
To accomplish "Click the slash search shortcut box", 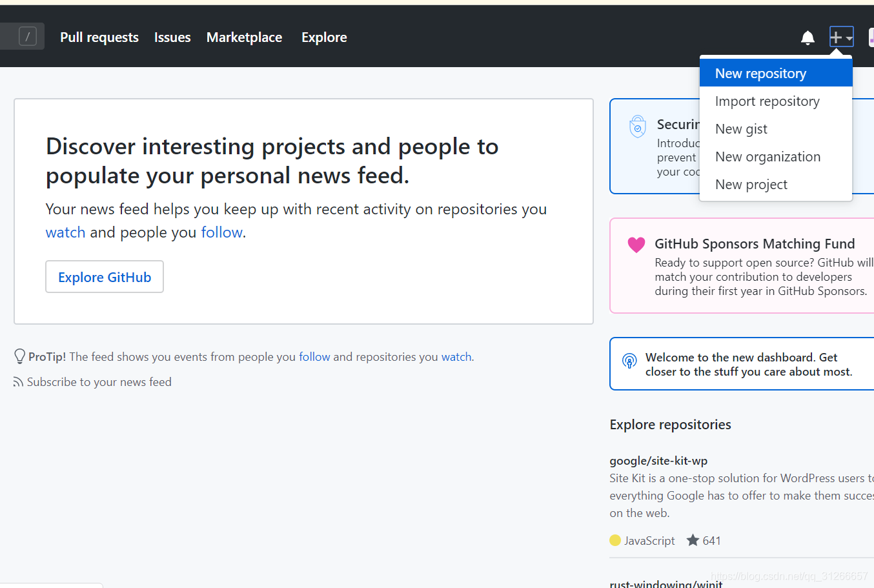I will click(x=28, y=37).
